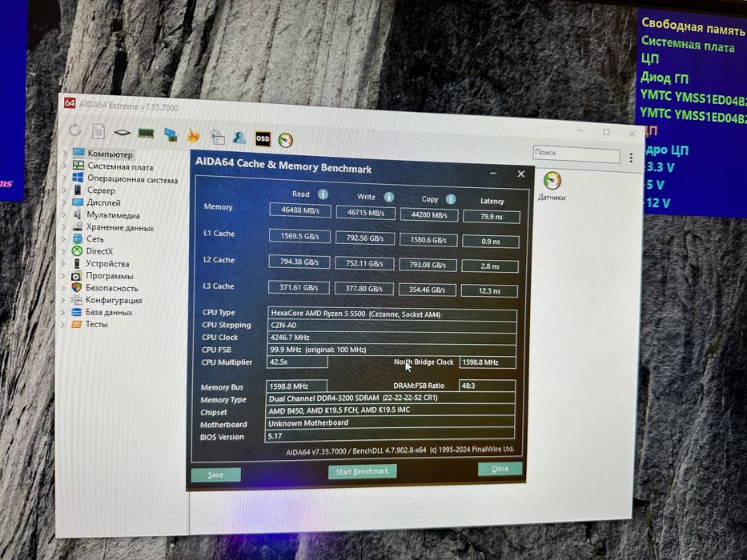This screenshot has height=560, width=747.
Task: Click CPU Stepping value CZN-A0
Action: coord(392,326)
